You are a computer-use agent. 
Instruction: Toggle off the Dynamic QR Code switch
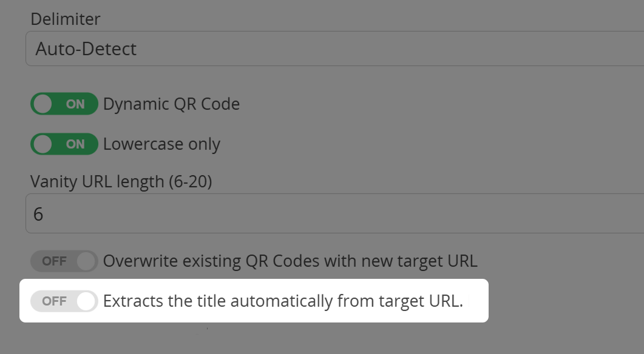coord(63,104)
